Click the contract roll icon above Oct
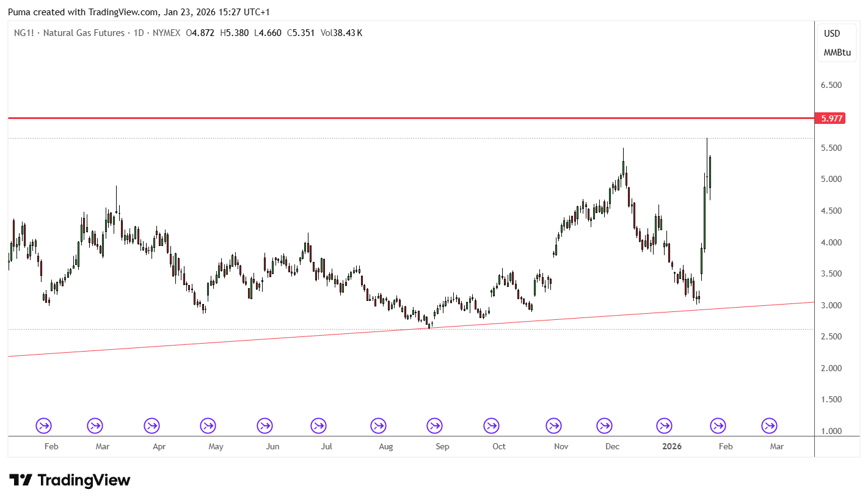Screen dimensions: 868x503 click(x=491, y=425)
